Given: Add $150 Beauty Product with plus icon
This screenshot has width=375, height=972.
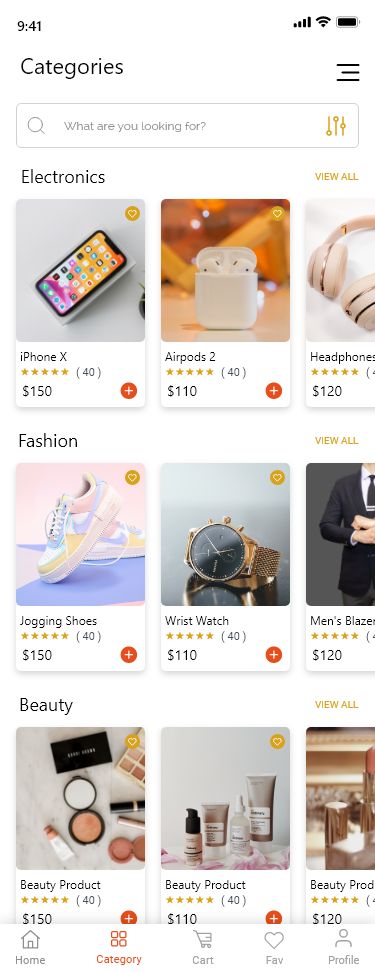Looking at the screenshot, I should tap(128, 918).
